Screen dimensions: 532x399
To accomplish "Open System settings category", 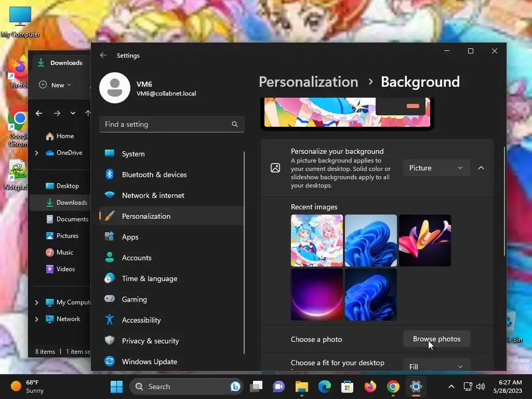I will point(171,154).
